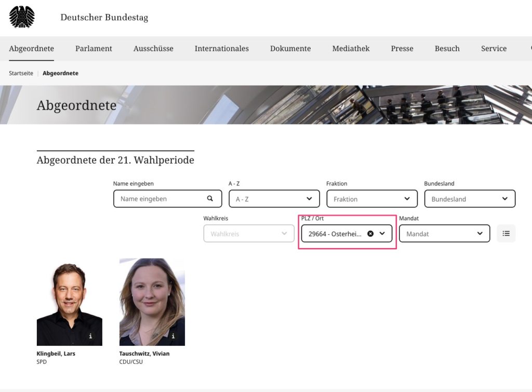Click the Abgeordnete breadcrumb

tap(60, 73)
